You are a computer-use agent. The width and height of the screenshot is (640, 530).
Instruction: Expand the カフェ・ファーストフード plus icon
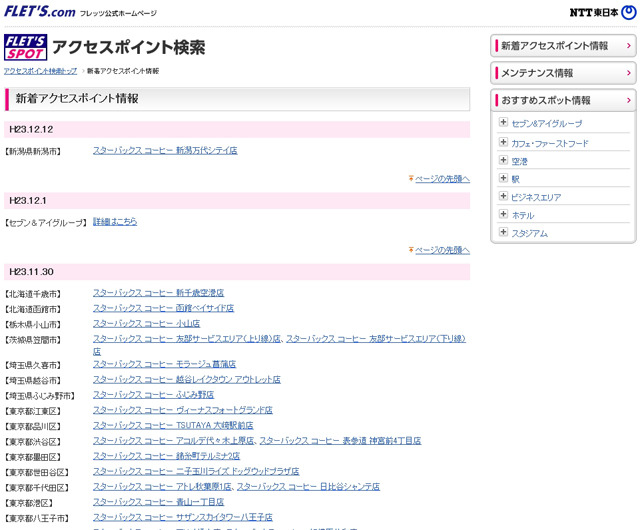pos(503,142)
